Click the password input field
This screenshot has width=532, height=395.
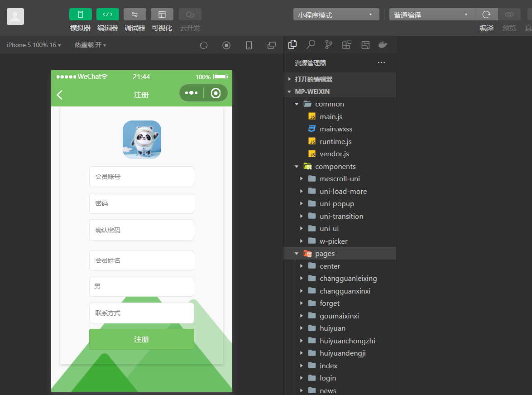(x=142, y=203)
